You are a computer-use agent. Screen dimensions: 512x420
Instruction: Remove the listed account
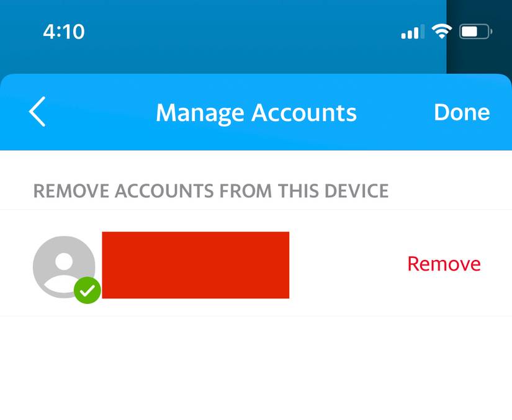[x=444, y=264]
